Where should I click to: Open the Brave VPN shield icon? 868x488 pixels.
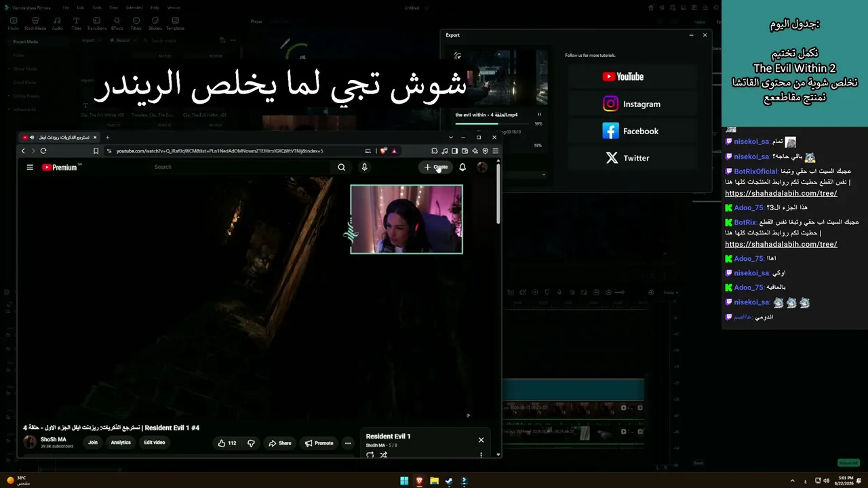(x=485, y=151)
